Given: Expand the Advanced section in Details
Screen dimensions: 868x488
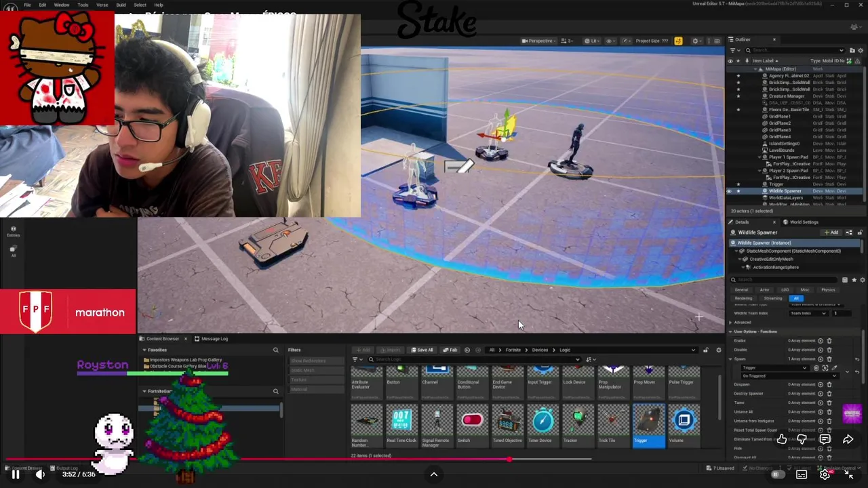Looking at the screenshot, I should [730, 323].
